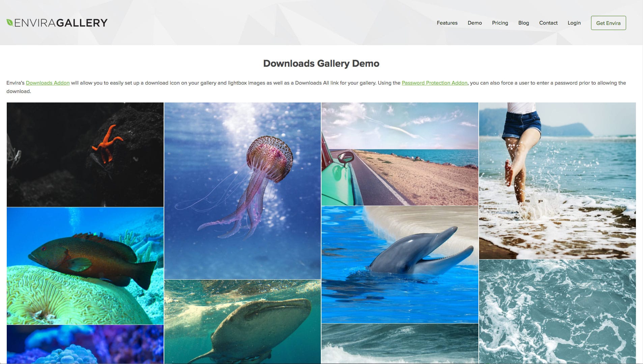Viewport: 643px width, 364px height.
Task: Open the pink jellyfish image
Action: [x=242, y=191]
